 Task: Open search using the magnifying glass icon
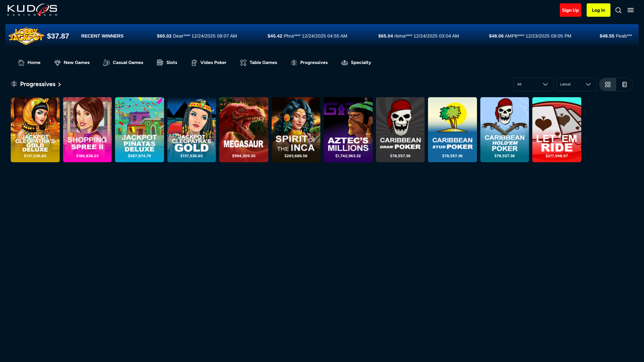[619, 10]
